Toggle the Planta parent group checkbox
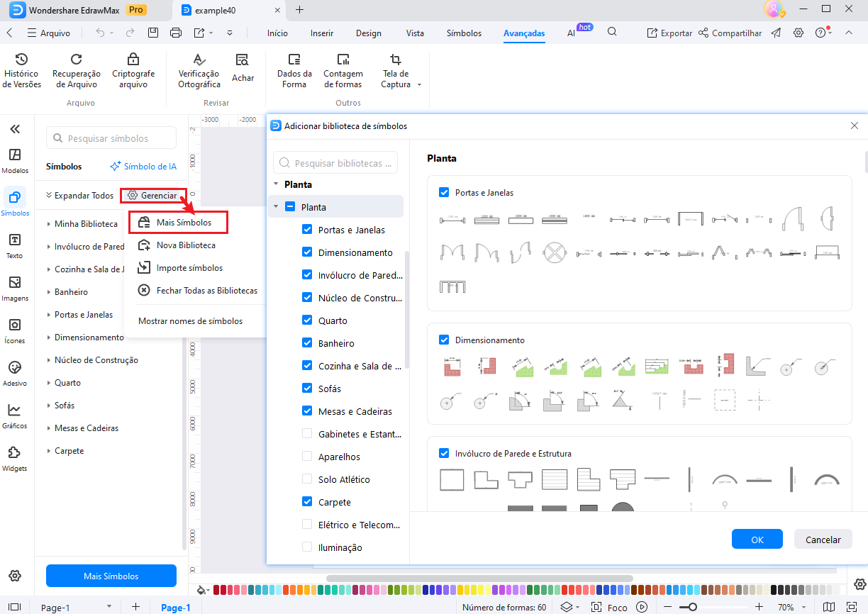The image size is (868, 614). coord(290,207)
